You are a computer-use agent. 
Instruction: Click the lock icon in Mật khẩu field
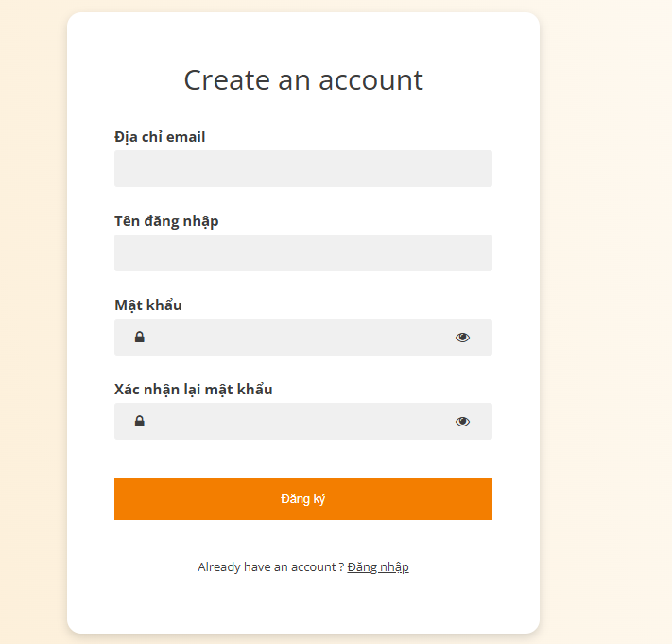coord(140,338)
